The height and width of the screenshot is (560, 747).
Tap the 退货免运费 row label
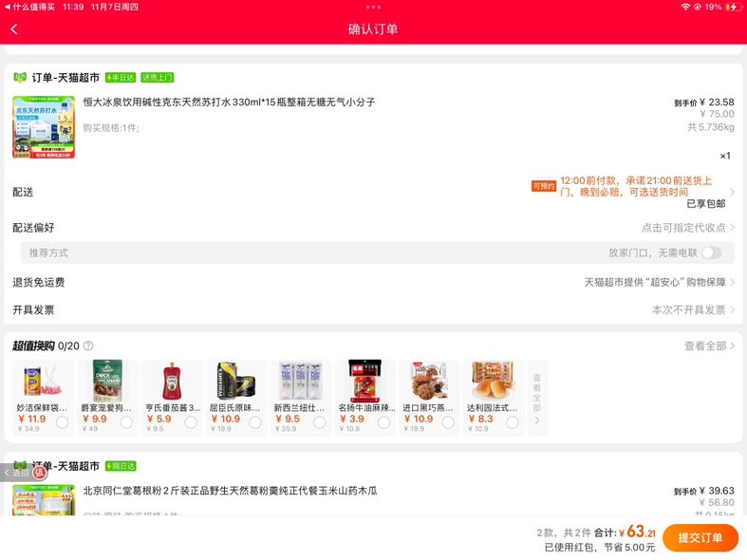pos(39,283)
